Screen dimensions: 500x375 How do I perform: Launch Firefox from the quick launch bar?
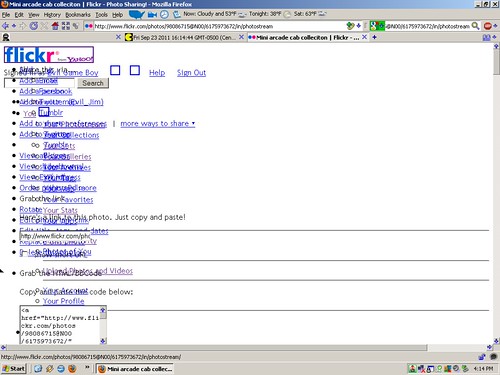point(72,369)
